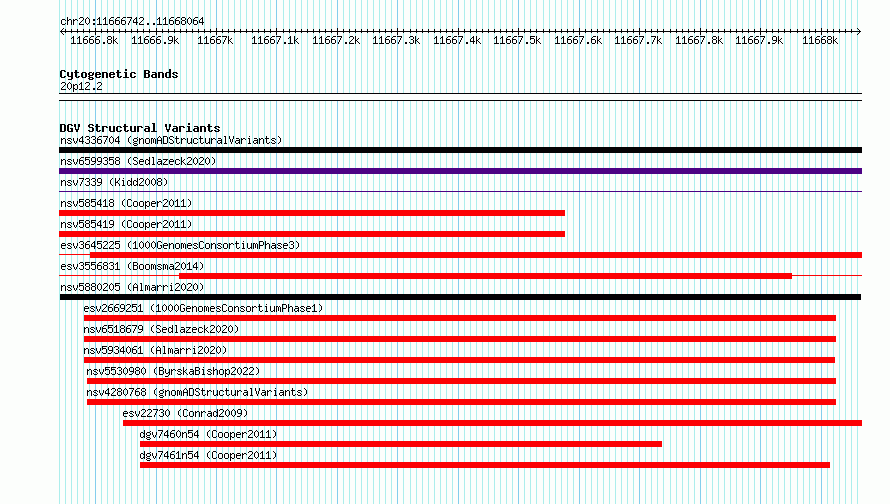Click ruler position 11667.5k
The image size is (890, 504).
(517, 40)
